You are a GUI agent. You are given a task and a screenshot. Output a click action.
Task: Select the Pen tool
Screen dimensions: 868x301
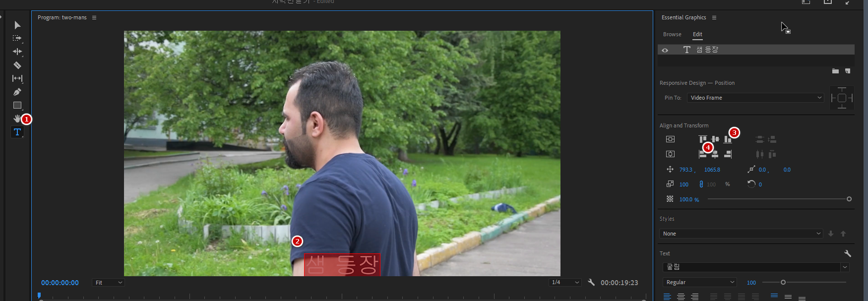(17, 92)
